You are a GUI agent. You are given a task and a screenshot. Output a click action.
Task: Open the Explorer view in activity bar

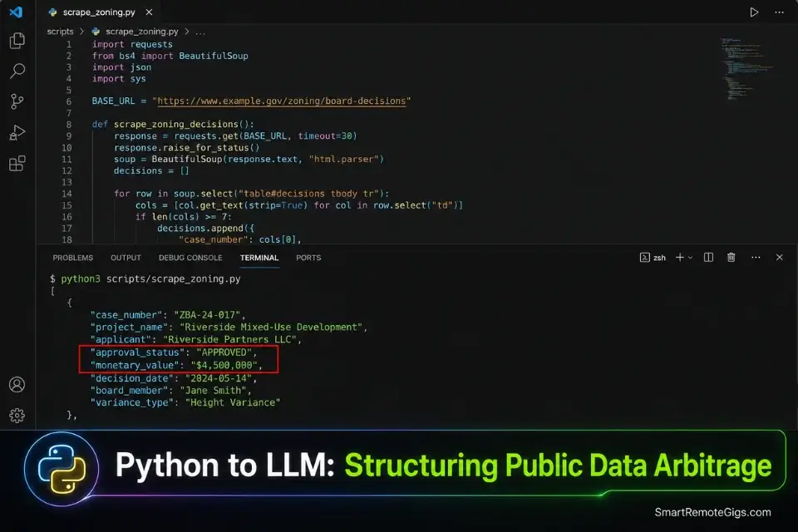(x=17, y=41)
